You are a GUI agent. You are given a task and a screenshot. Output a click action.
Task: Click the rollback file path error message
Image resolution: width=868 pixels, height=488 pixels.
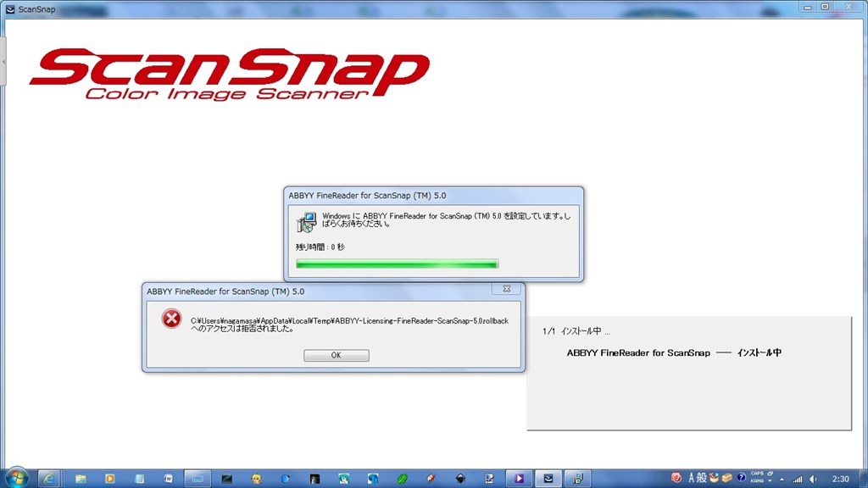click(x=349, y=324)
